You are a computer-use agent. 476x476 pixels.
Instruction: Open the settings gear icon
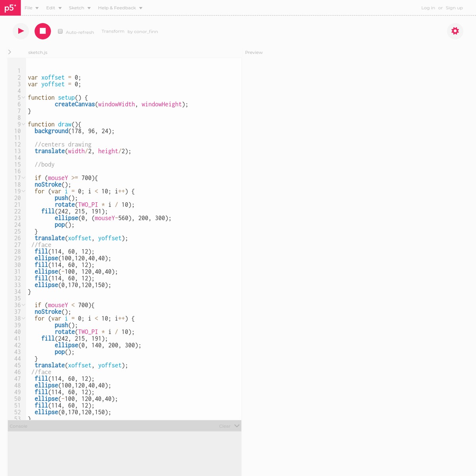pyautogui.click(x=455, y=31)
